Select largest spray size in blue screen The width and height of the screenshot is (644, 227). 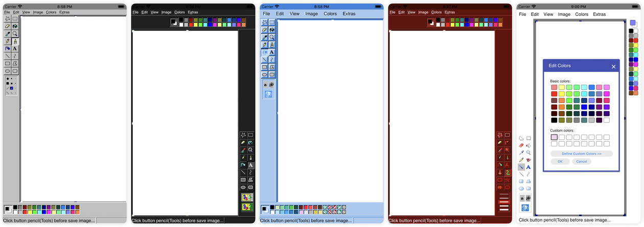[x=268, y=94]
